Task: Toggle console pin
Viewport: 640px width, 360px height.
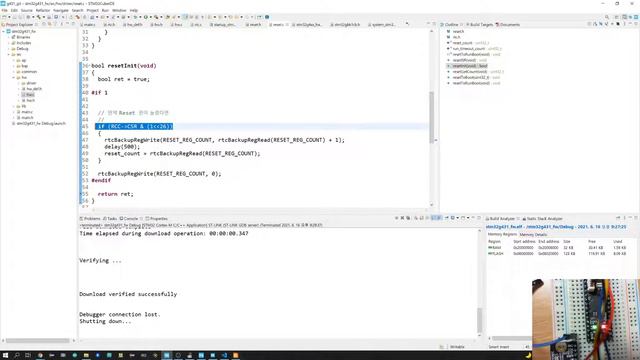Action: point(447,218)
